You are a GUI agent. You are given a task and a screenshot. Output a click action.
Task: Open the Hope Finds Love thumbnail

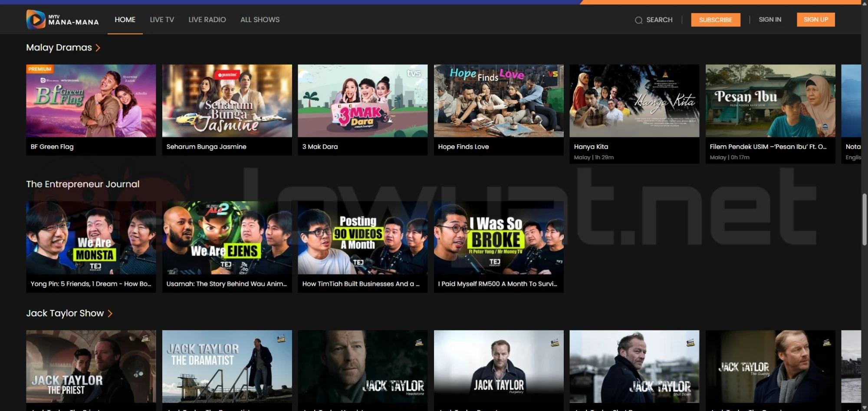pos(499,101)
